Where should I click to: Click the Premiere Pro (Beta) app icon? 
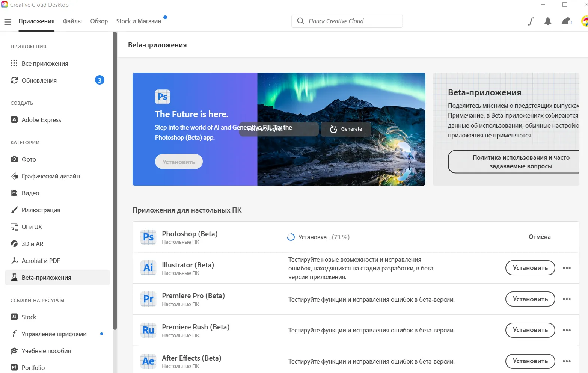tap(148, 299)
